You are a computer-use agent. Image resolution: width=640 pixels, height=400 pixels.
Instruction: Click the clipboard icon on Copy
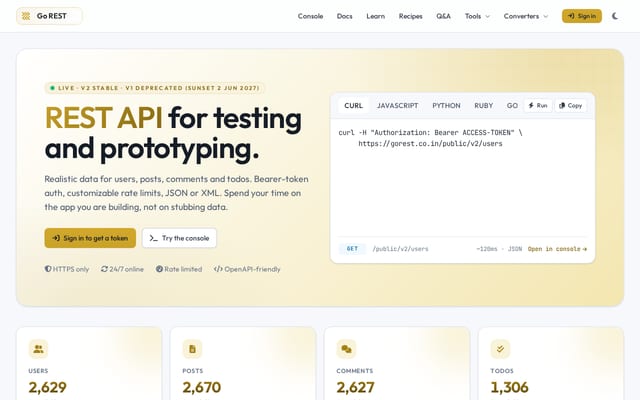(562, 105)
